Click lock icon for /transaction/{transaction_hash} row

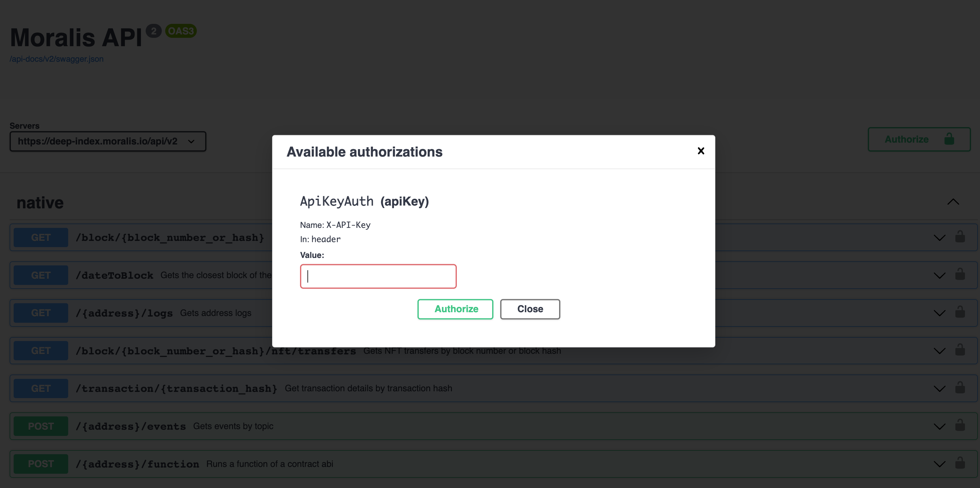click(x=960, y=388)
